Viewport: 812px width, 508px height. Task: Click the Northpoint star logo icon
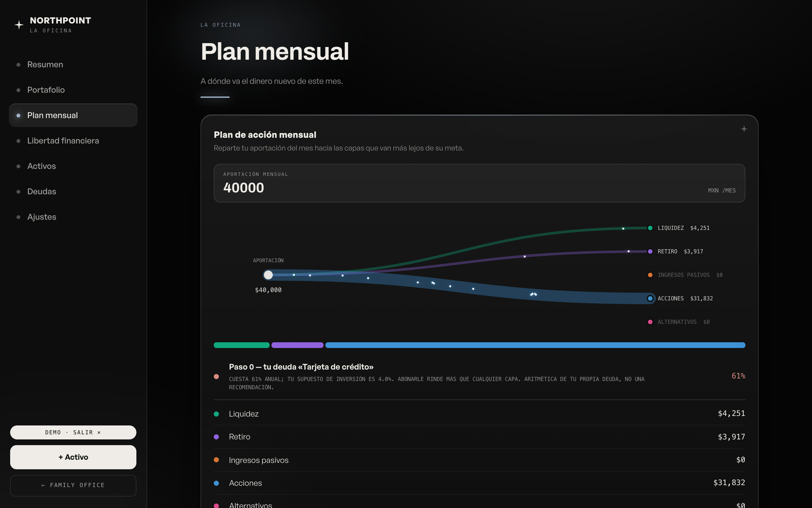tap(19, 25)
